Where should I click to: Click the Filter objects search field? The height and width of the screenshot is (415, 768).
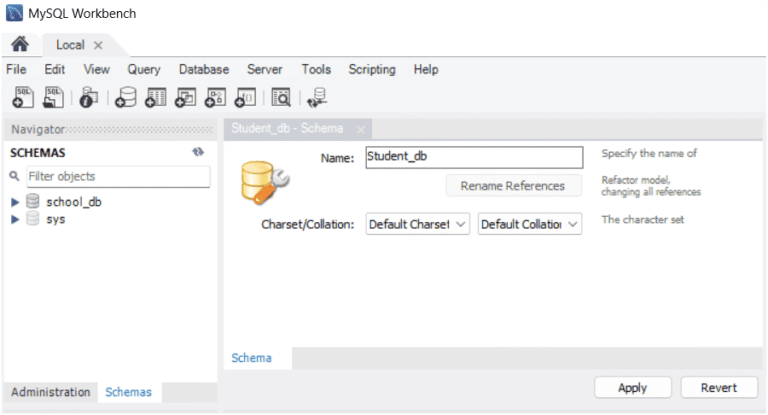coord(118,176)
